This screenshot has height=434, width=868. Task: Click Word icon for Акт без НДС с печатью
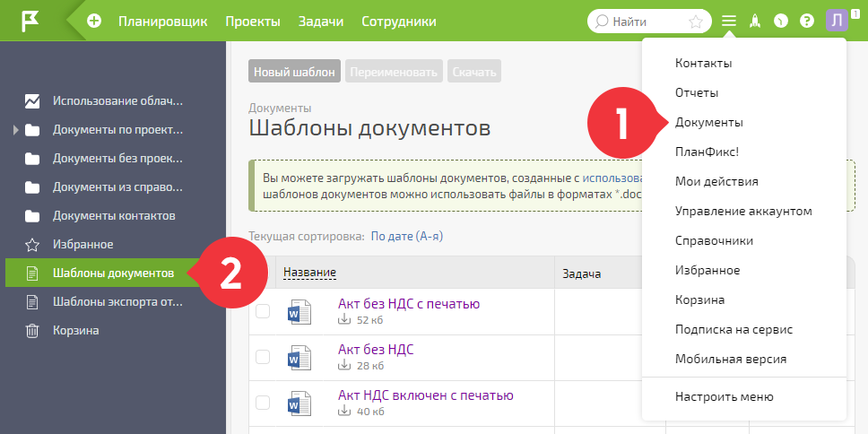coord(299,312)
